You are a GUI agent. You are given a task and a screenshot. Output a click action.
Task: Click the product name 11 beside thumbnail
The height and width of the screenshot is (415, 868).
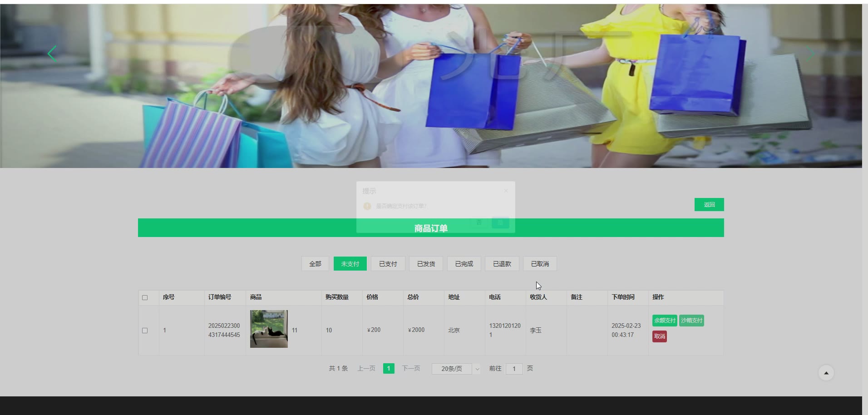point(295,330)
